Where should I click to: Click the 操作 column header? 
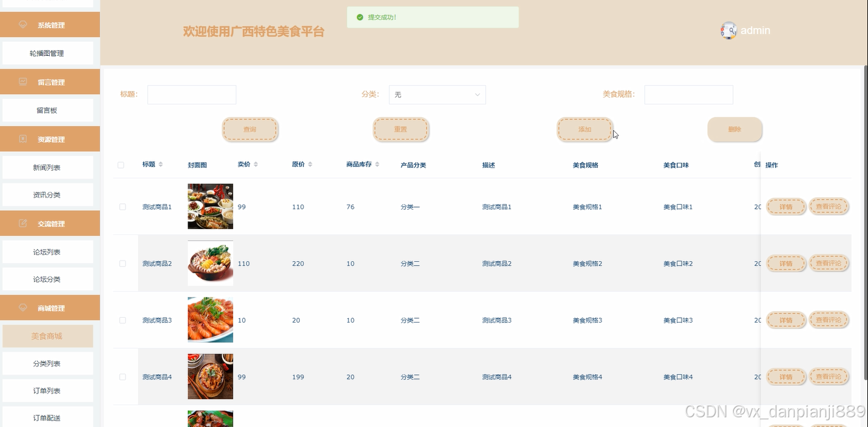tap(771, 165)
